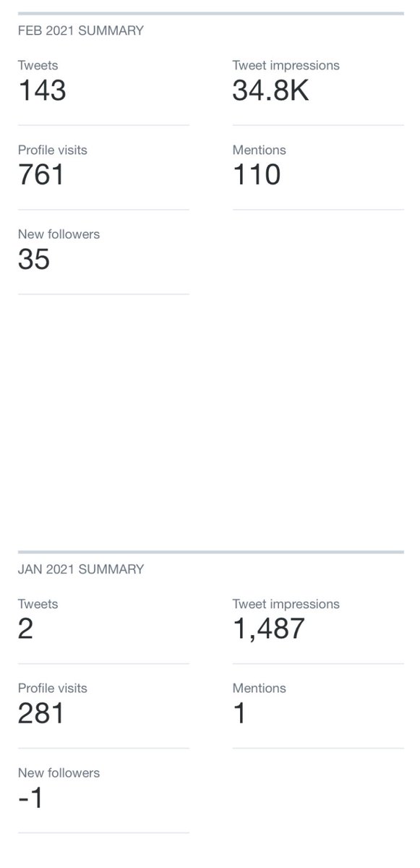Open Jan 2021 Profile visits 281

[x=41, y=713]
